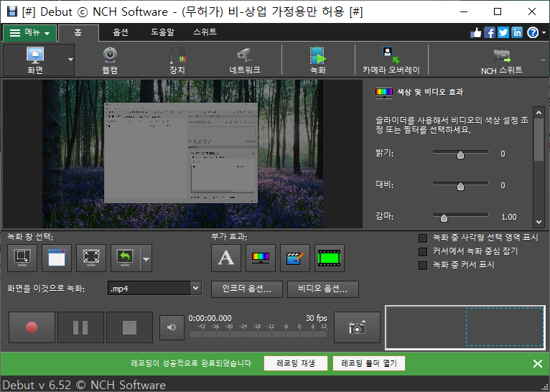Click the 인코더 옵션... button

point(246,289)
